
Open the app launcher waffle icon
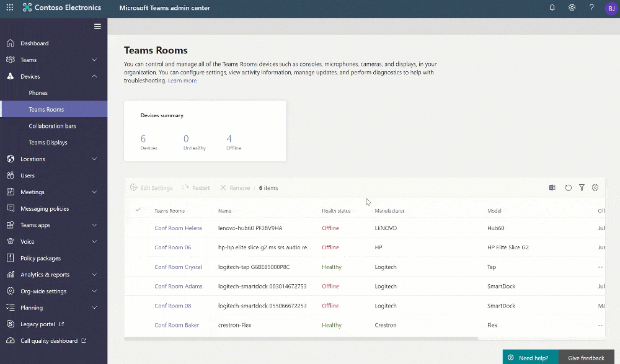click(9, 8)
